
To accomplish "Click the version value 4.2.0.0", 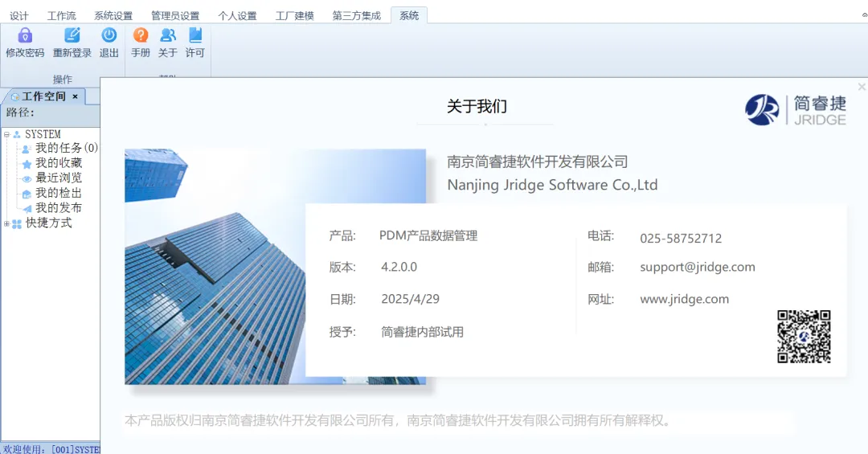I will [x=399, y=267].
